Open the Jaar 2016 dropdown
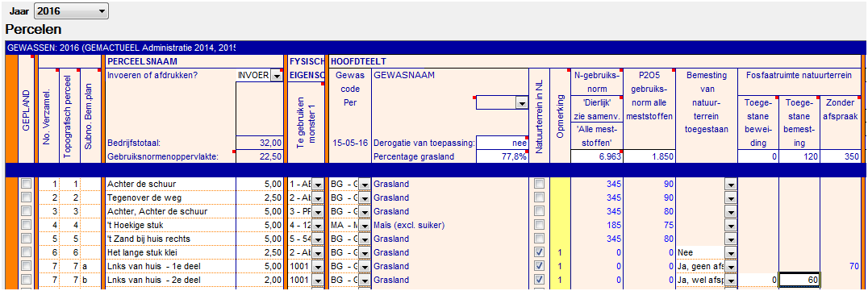Viewport: 868px width, 291px height. click(x=72, y=10)
